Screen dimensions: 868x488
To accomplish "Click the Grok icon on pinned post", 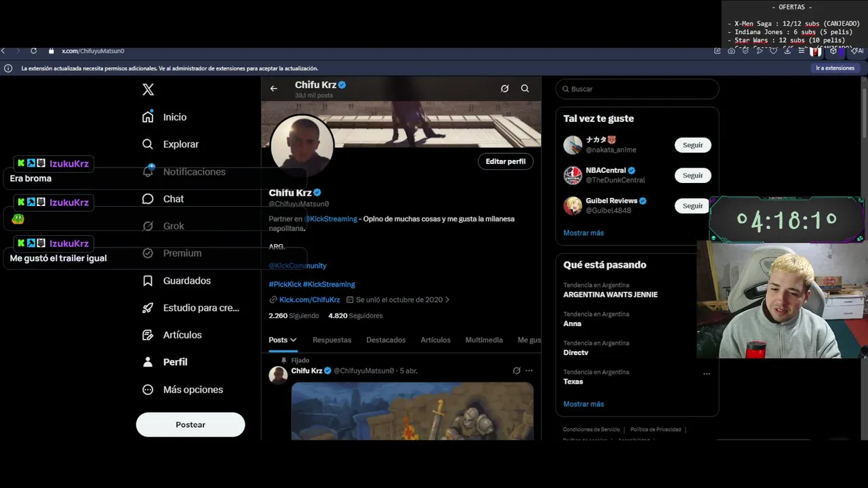I will [516, 371].
